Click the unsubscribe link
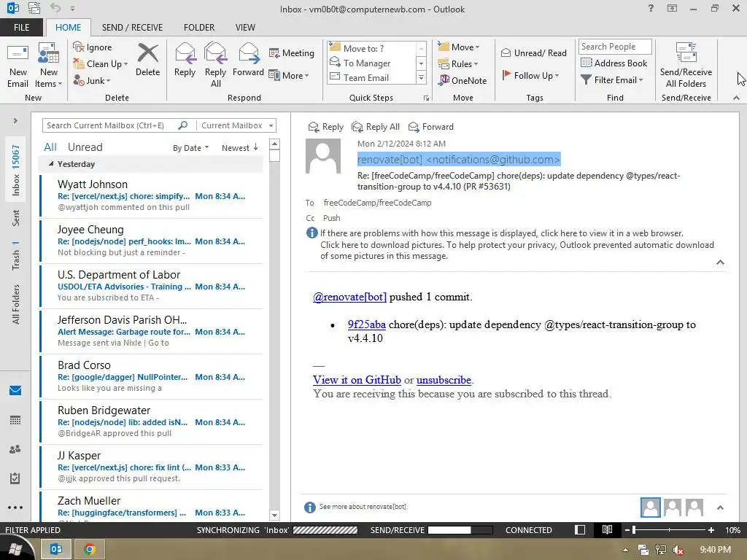 (444, 380)
